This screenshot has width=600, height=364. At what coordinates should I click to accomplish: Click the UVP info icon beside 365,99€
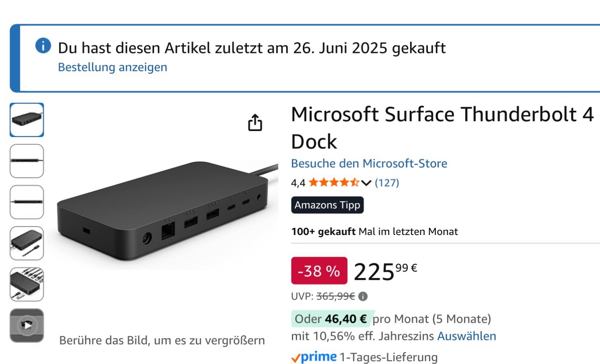[x=363, y=297]
